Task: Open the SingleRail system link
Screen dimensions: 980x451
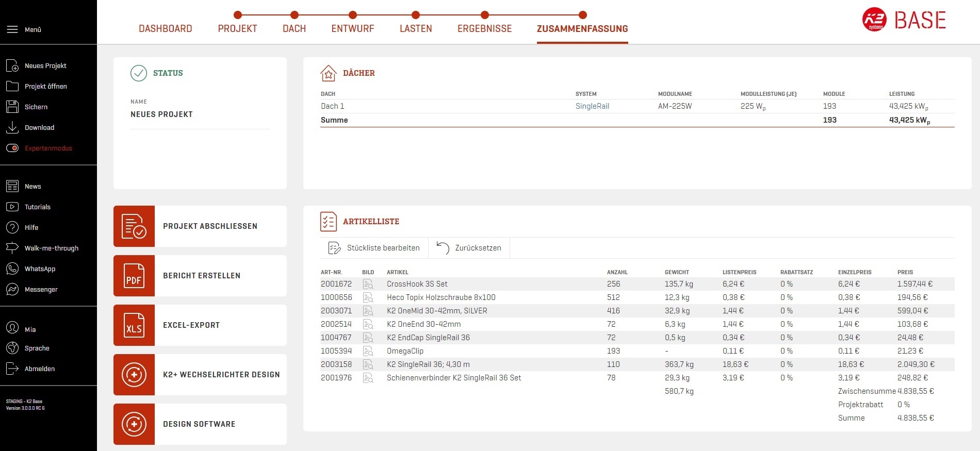Action: coord(592,106)
